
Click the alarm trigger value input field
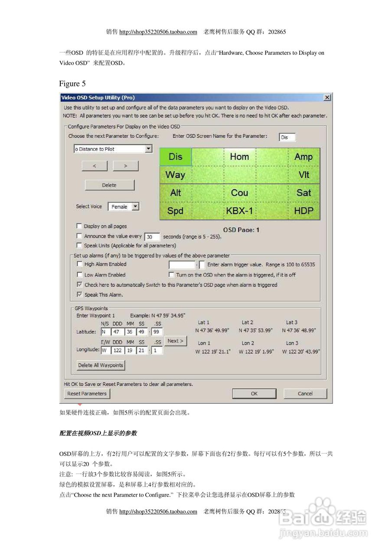pos(182,264)
